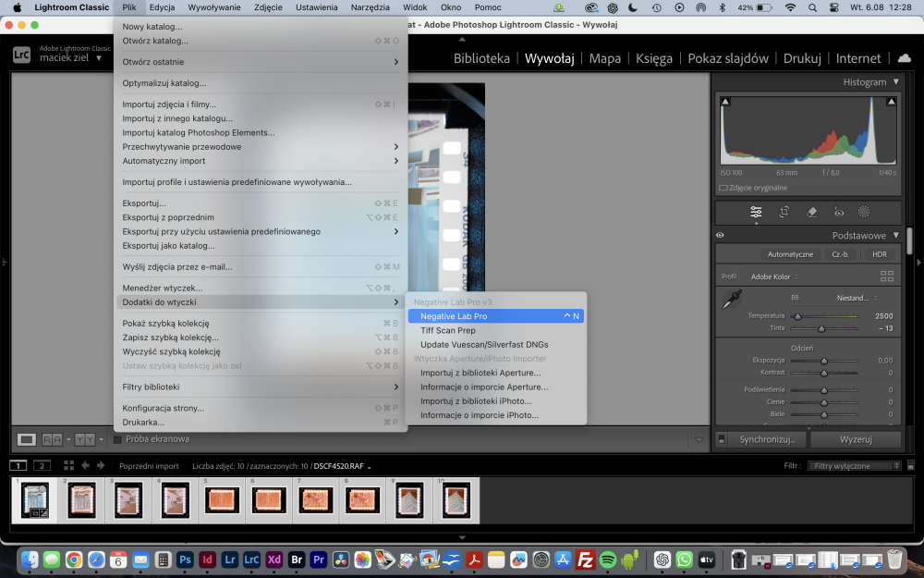The width and height of the screenshot is (924, 578).
Task: Toggle Zdjęcie oryginalne checkbox
Action: [723, 188]
